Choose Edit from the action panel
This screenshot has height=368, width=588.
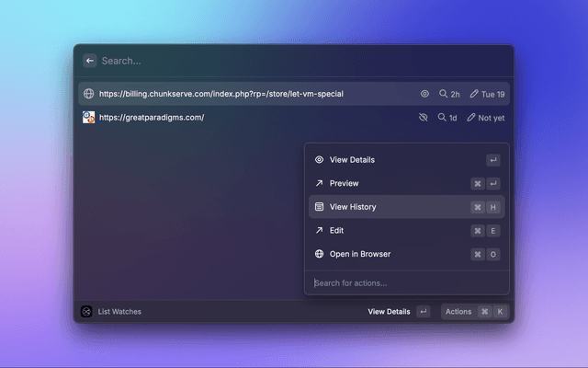[x=336, y=230]
